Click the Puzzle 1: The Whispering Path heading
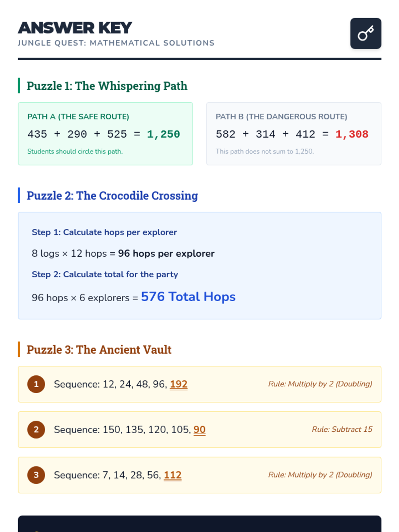This screenshot has height=532, width=399. tap(107, 86)
